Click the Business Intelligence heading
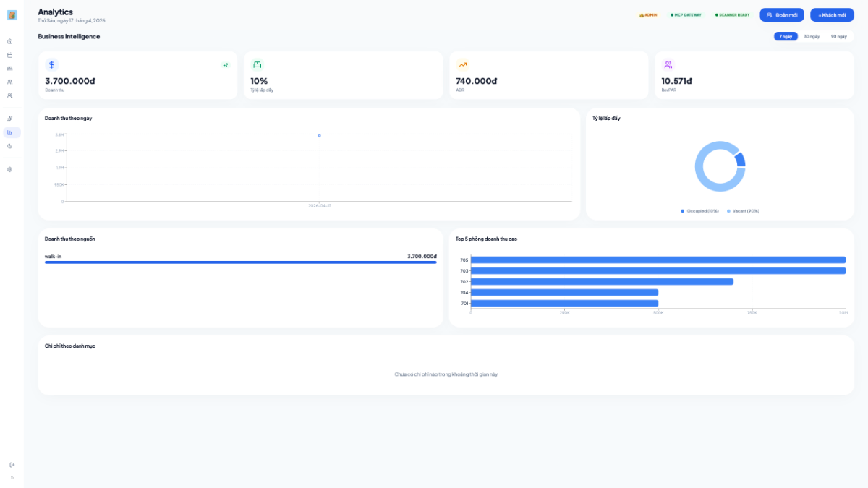Image resolution: width=868 pixels, height=488 pixels. click(x=69, y=36)
